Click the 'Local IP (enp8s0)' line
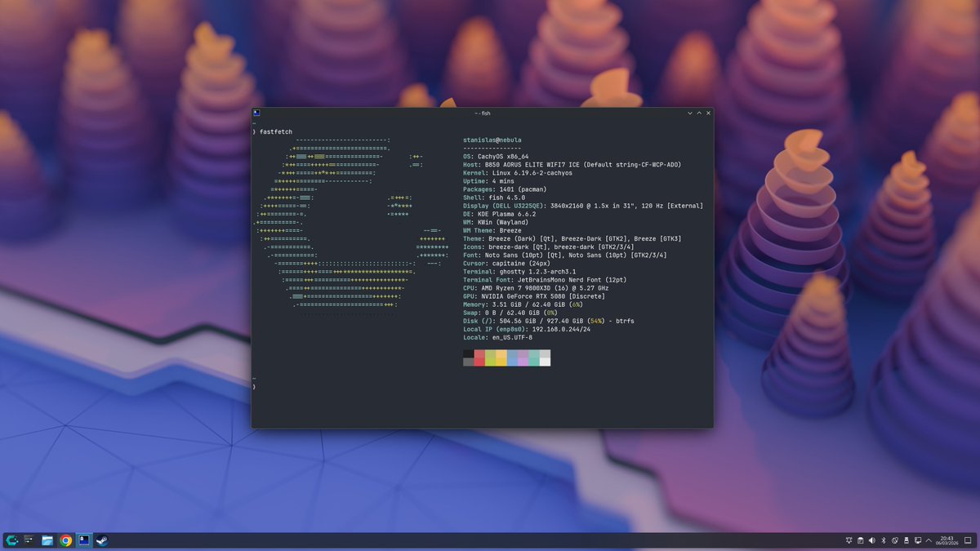Image resolution: width=980 pixels, height=551 pixels. coord(527,329)
